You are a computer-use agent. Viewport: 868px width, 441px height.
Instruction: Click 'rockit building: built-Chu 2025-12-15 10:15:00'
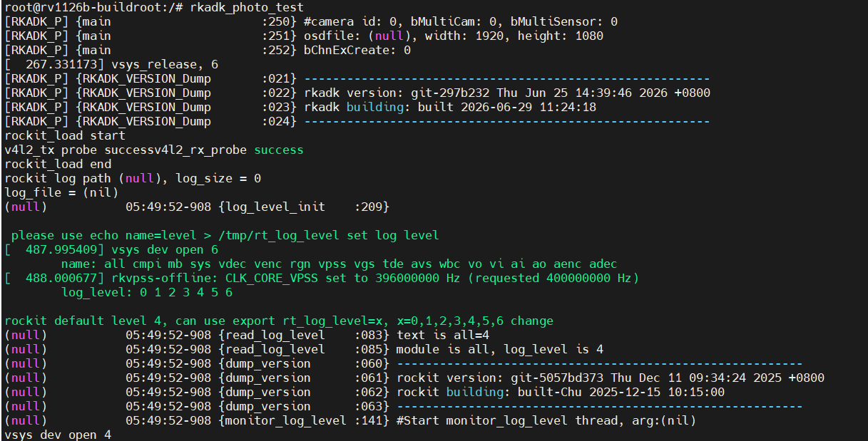561,392
